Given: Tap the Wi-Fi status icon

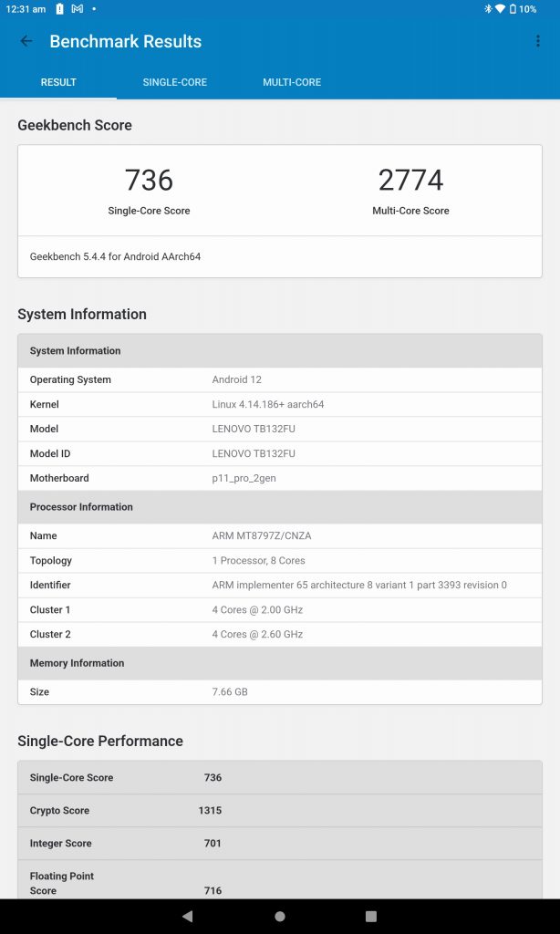Looking at the screenshot, I should point(500,9).
